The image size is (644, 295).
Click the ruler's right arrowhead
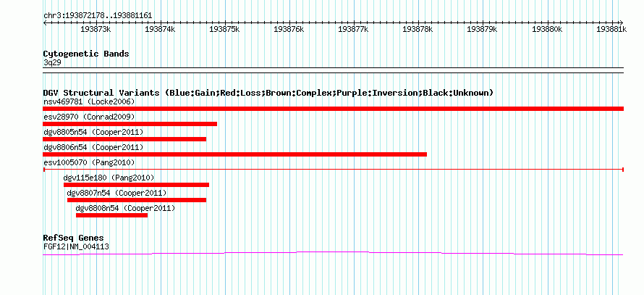[x=622, y=22]
